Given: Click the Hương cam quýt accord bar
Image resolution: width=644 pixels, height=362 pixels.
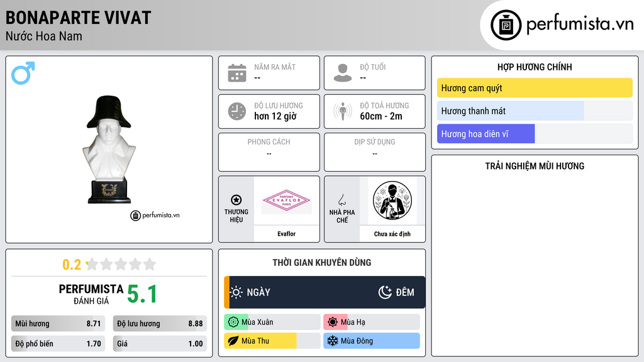Looking at the screenshot, I should point(535,88).
